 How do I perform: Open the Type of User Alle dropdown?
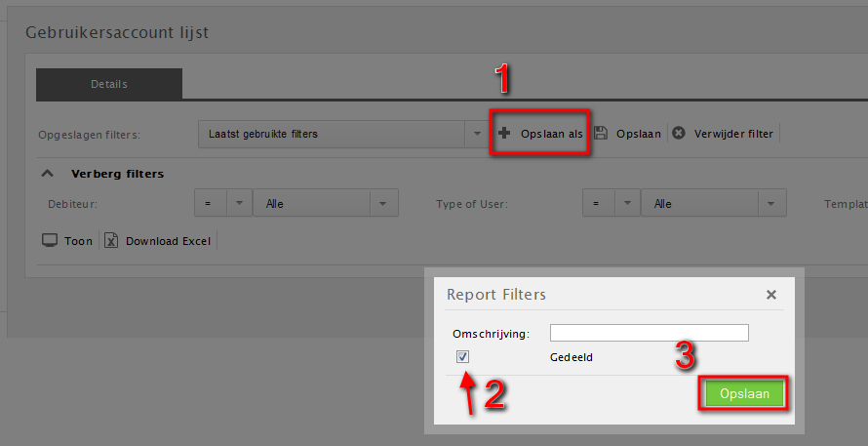click(x=771, y=203)
